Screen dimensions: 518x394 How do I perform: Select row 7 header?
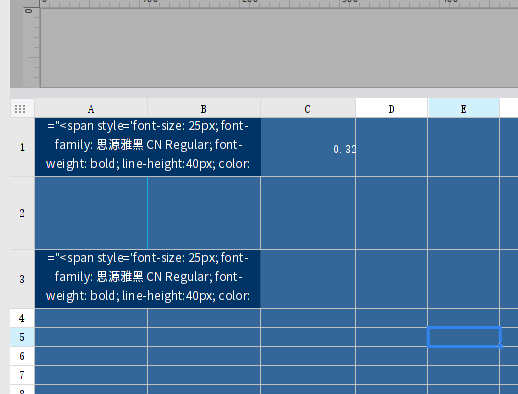pyautogui.click(x=22, y=375)
